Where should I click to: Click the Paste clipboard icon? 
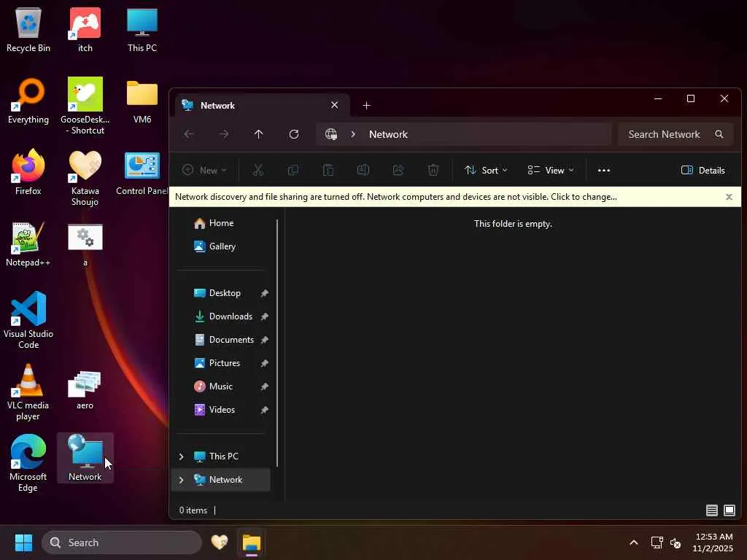pos(328,170)
